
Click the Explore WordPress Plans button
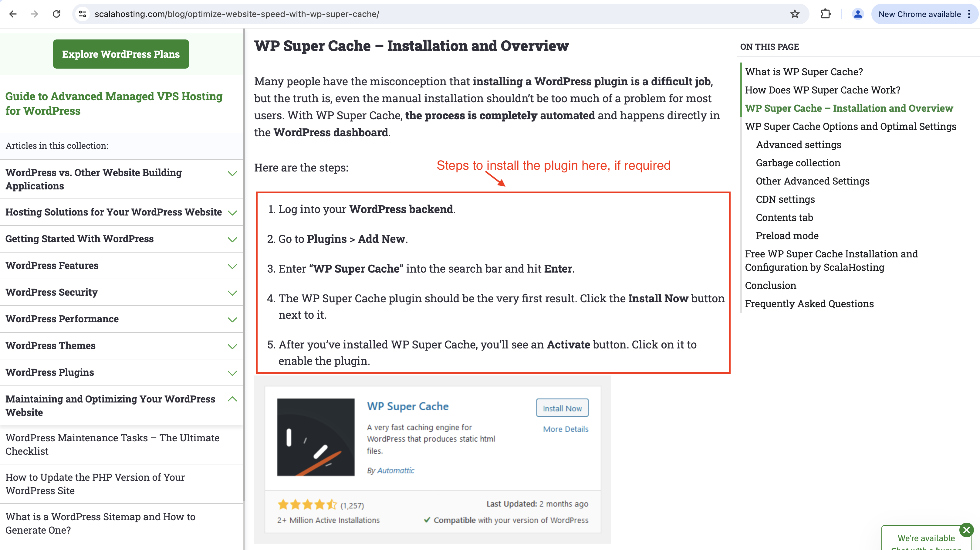tap(120, 54)
